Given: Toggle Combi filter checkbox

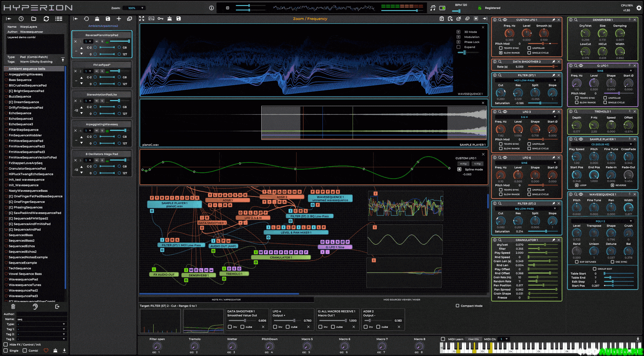Looking at the screenshot, I should (24, 350).
